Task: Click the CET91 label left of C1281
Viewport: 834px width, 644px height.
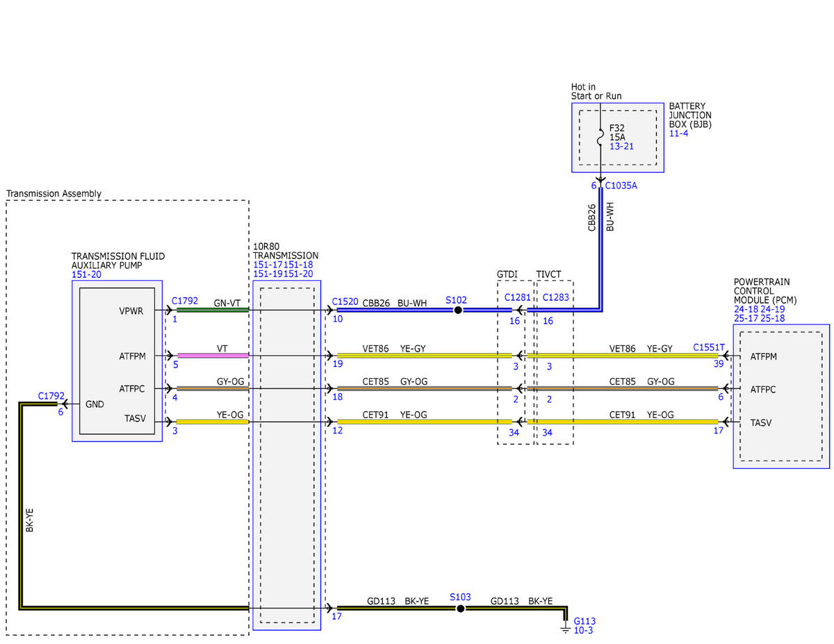Action: tap(375, 415)
